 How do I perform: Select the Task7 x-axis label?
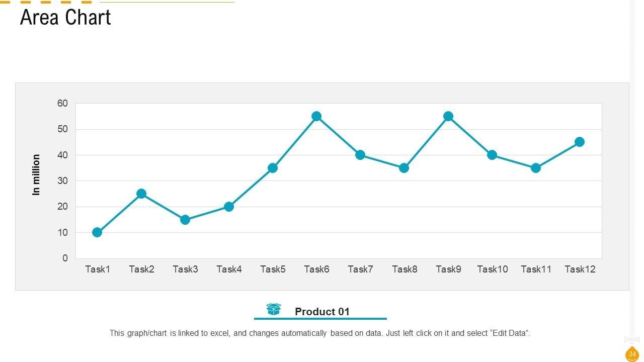[360, 269]
